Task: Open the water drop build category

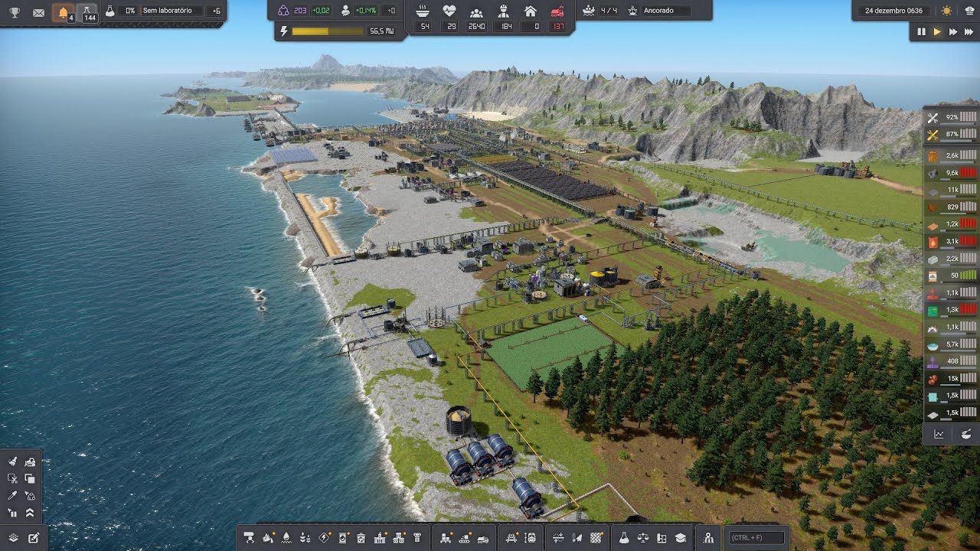Action: point(286,538)
